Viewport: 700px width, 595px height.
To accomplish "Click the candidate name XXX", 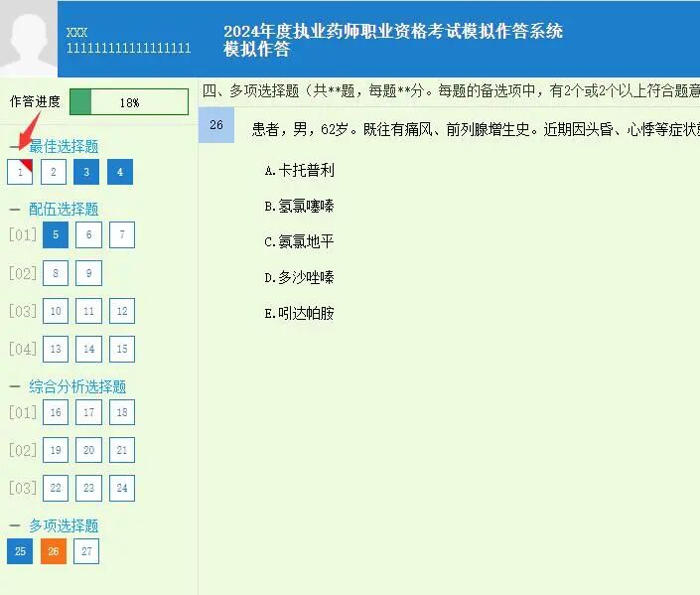I will (76, 32).
